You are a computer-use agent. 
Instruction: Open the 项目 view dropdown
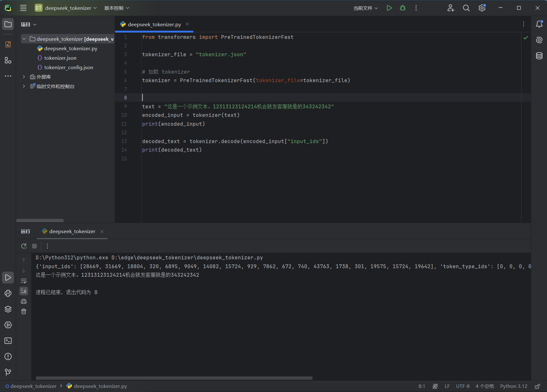(x=28, y=24)
